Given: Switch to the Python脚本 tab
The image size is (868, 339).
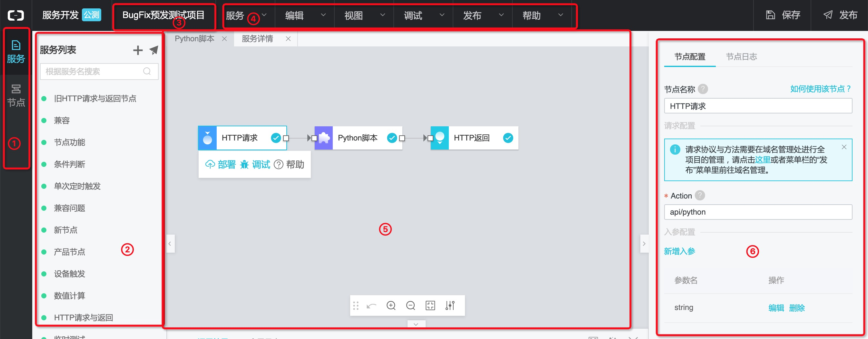Looking at the screenshot, I should (x=194, y=39).
